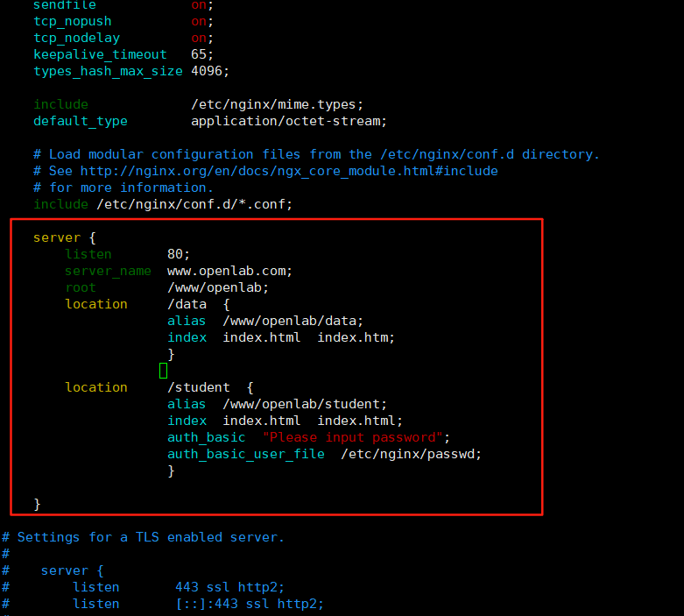Click "location" keyword of the /student block
Screen dimensions: 684x616
point(96,387)
